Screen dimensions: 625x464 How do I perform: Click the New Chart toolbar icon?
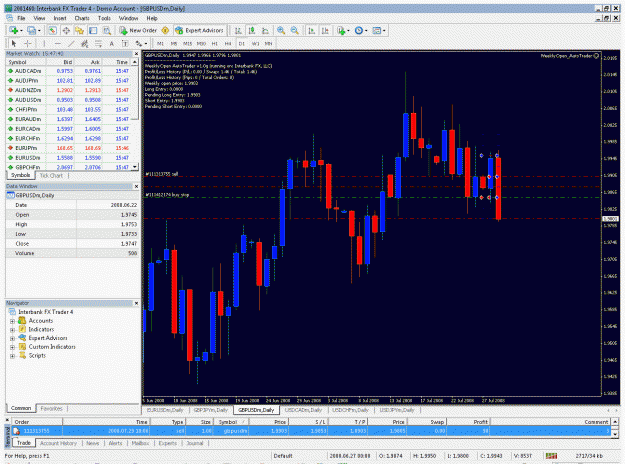14,30
